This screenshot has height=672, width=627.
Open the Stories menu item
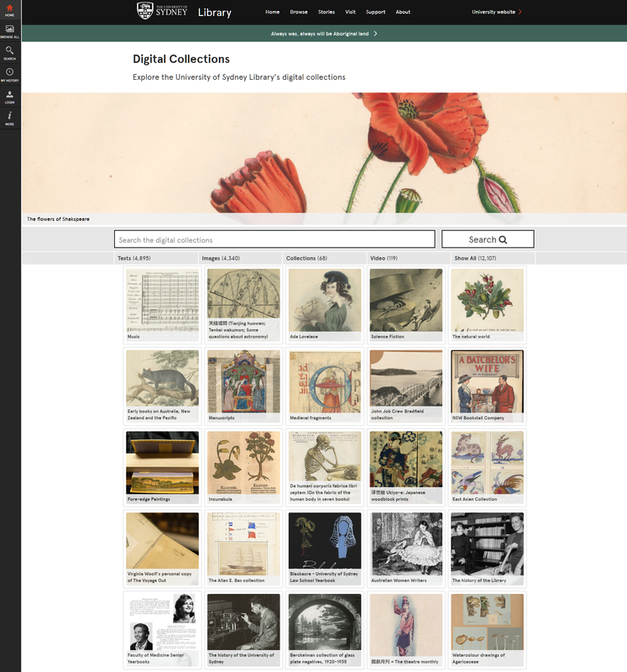pos(327,12)
